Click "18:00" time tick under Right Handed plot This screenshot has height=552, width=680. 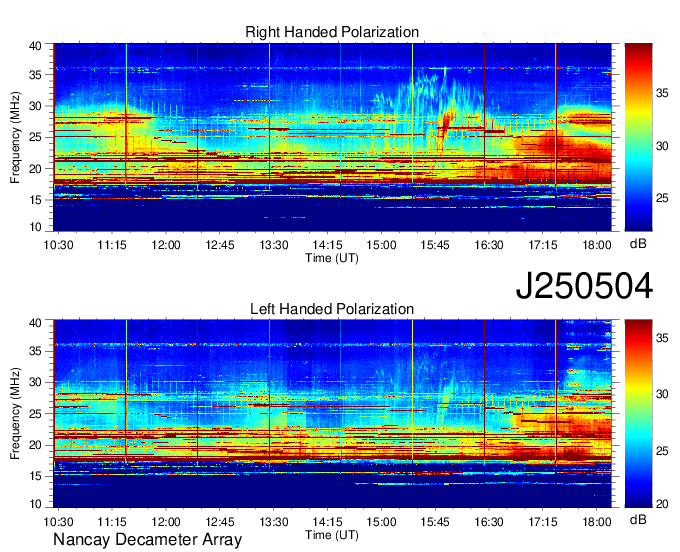click(597, 245)
